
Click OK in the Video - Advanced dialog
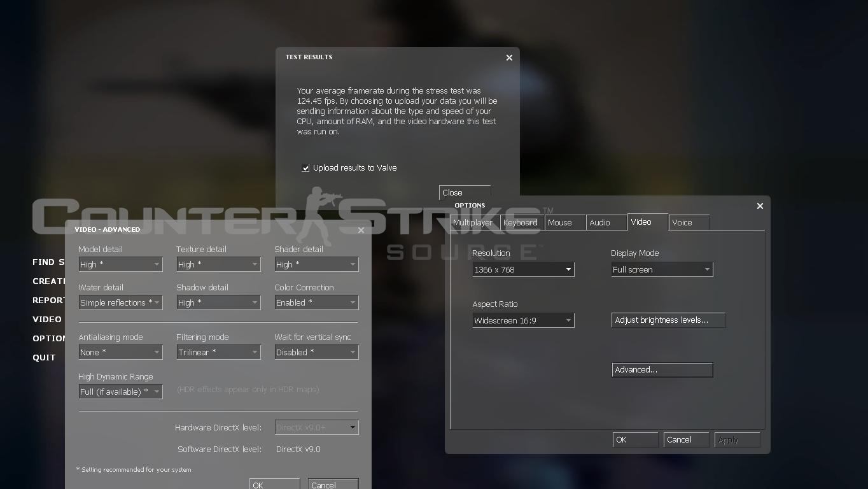(x=274, y=484)
